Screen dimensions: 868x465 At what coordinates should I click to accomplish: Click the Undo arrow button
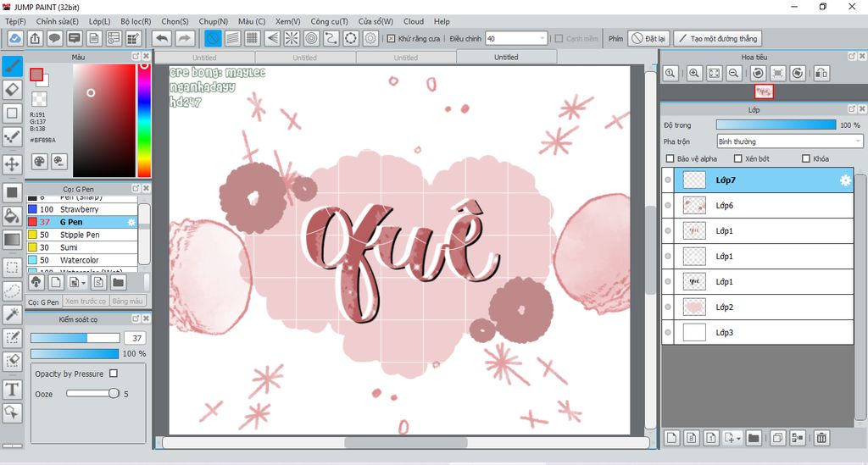pyautogui.click(x=162, y=39)
